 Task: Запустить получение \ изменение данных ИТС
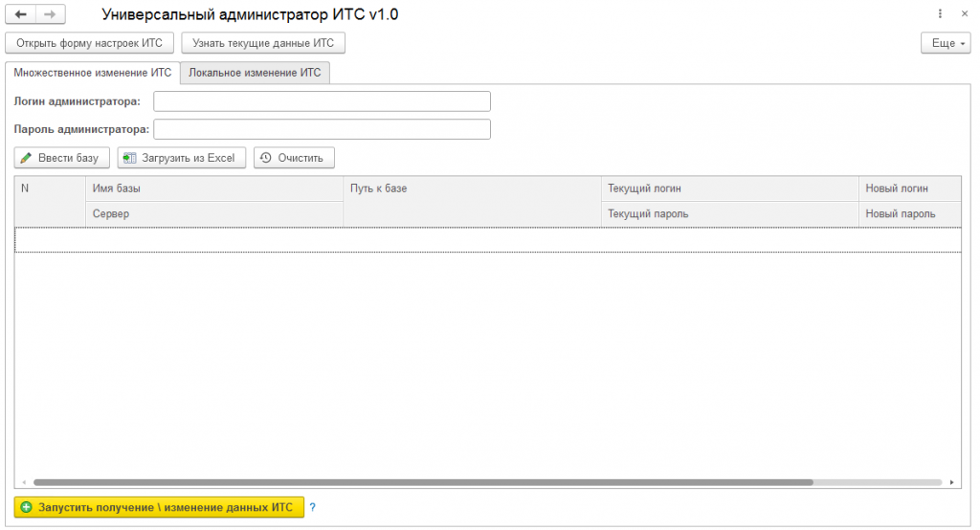click(x=159, y=507)
